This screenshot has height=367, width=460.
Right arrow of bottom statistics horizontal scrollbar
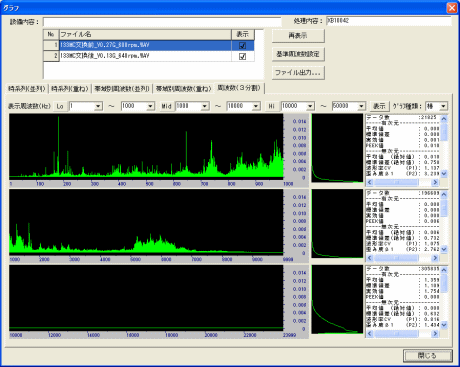[435, 334]
